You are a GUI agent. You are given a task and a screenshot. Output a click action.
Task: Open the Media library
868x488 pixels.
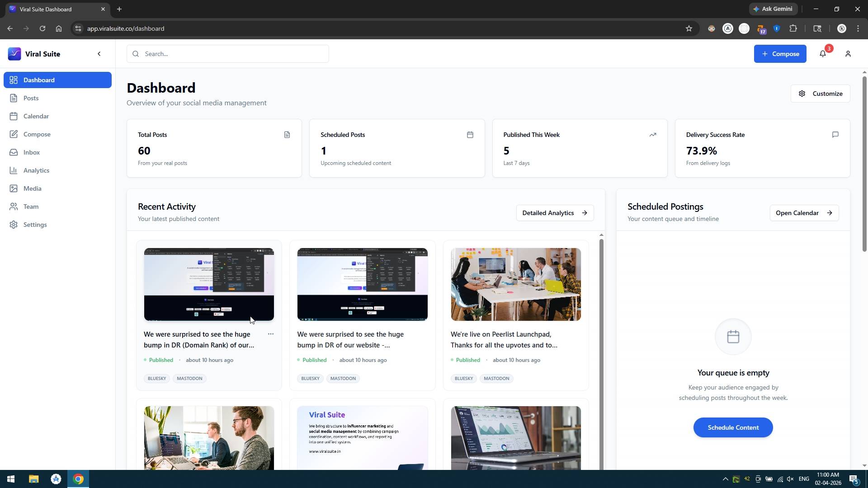[57, 188]
